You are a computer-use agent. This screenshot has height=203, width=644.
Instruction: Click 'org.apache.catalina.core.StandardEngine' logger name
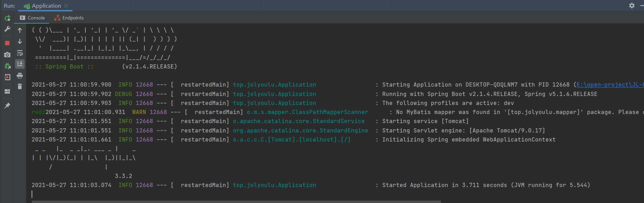pos(301,131)
